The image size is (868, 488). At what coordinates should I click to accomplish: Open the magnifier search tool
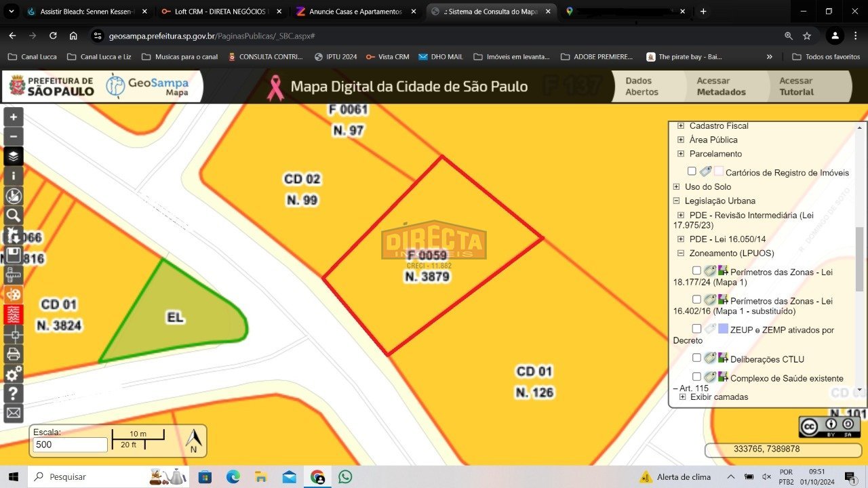point(14,216)
